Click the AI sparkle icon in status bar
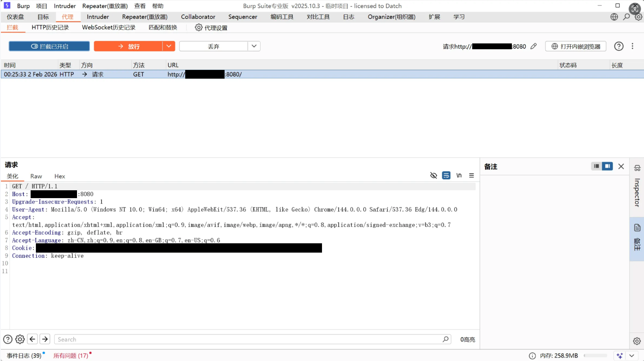The height and width of the screenshot is (361, 644). [620, 356]
